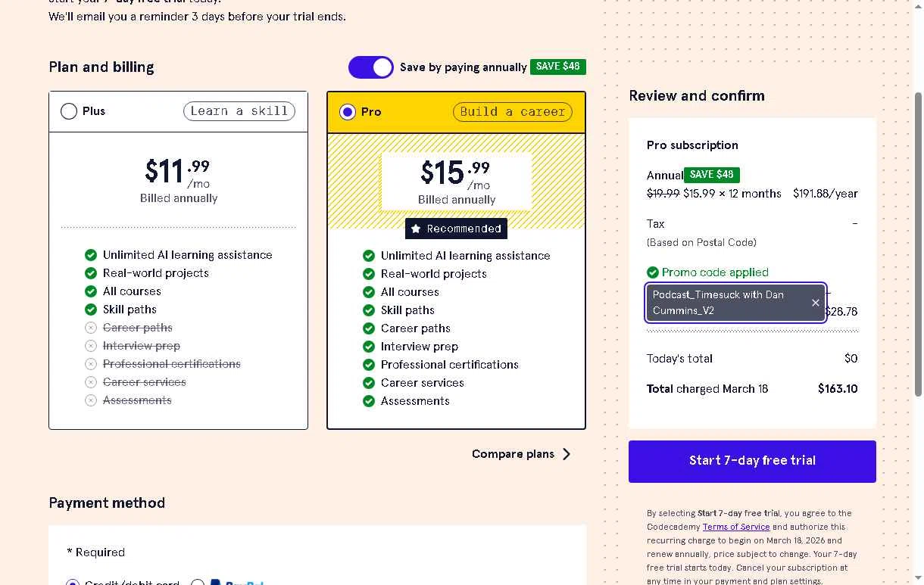This screenshot has width=924, height=585.
Task: Click the green SAVE $48 badge beside toggle
Action: tap(558, 67)
